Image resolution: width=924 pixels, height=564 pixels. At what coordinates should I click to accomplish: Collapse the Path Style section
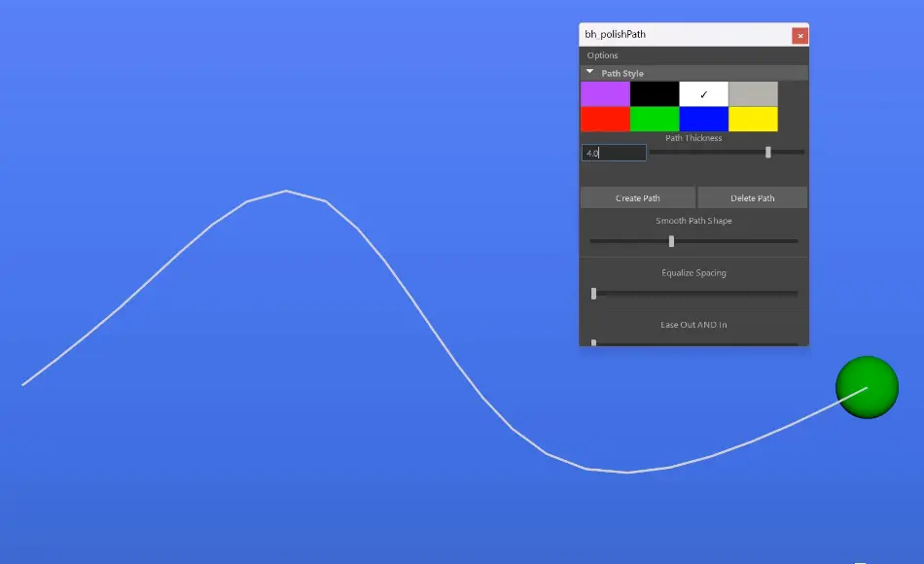pos(589,73)
